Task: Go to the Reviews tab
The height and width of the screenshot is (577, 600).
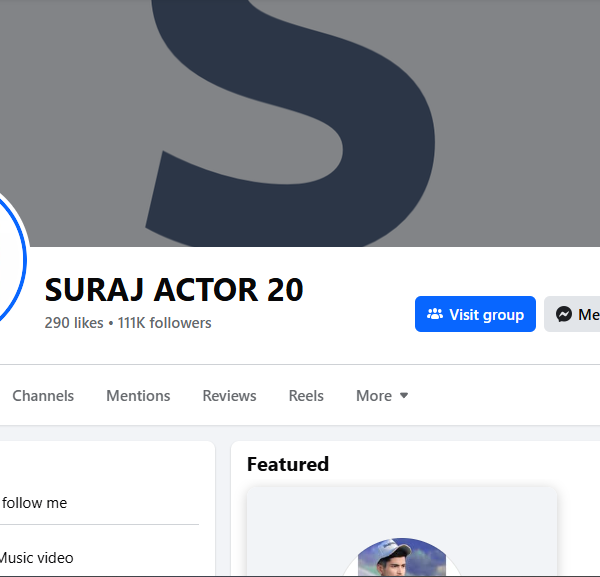Action: 229,396
